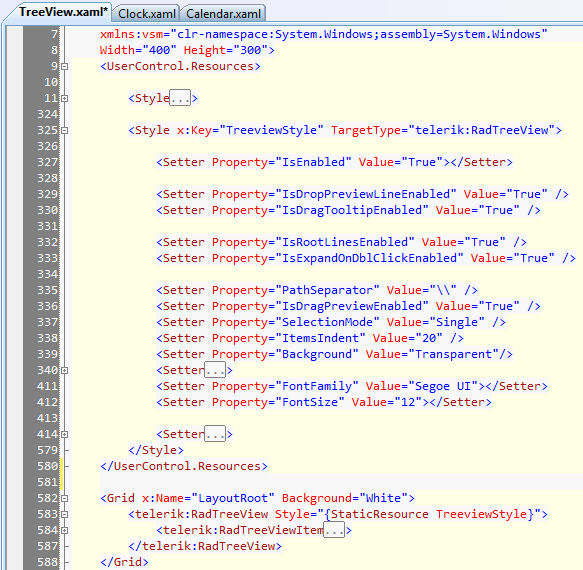Viewport: 583px width, 570px height.
Task: Collapse the TreeviewStyle Style on line 325
Action: pyautogui.click(x=65, y=131)
